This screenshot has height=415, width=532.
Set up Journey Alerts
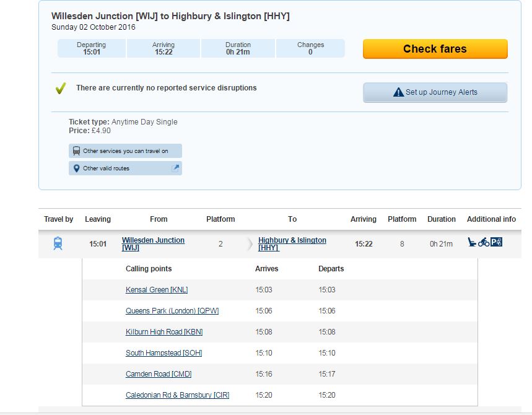click(x=435, y=92)
